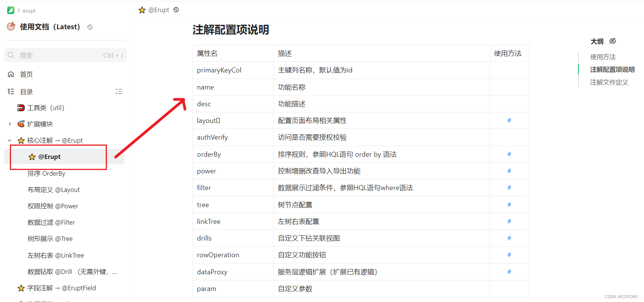Image resolution: width=644 pixels, height=302 pixels.
Task: Open the # link in layout row
Action: click(509, 120)
